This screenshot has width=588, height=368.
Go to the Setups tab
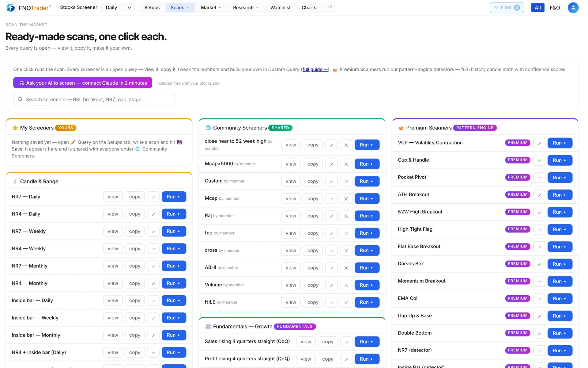click(152, 8)
